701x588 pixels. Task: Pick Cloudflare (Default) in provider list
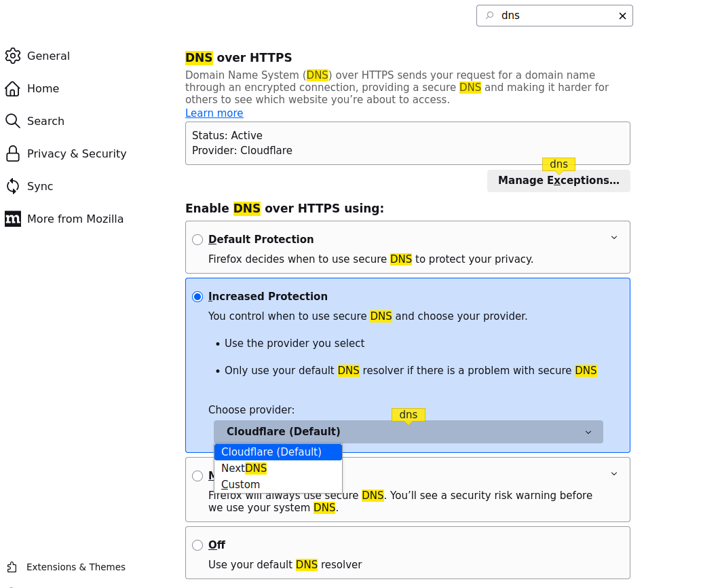pyautogui.click(x=271, y=452)
